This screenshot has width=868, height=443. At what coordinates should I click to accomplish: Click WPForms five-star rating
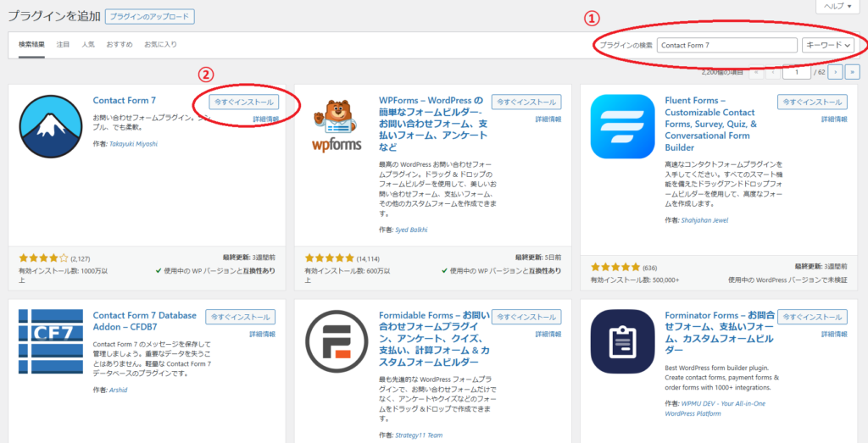pyautogui.click(x=330, y=257)
